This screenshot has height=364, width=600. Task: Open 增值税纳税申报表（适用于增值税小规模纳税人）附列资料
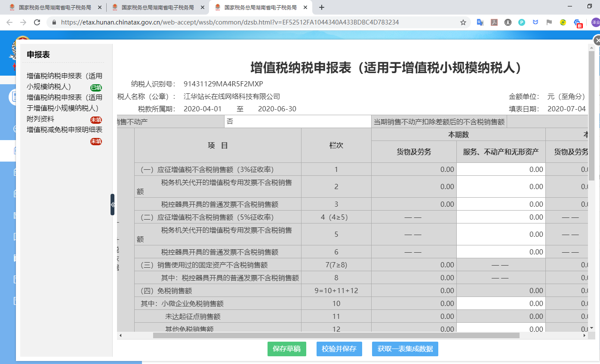pos(65,108)
